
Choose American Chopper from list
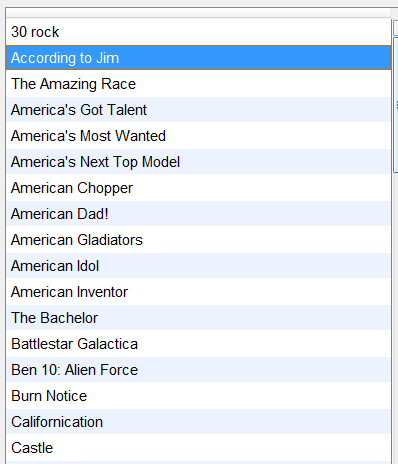(x=198, y=188)
